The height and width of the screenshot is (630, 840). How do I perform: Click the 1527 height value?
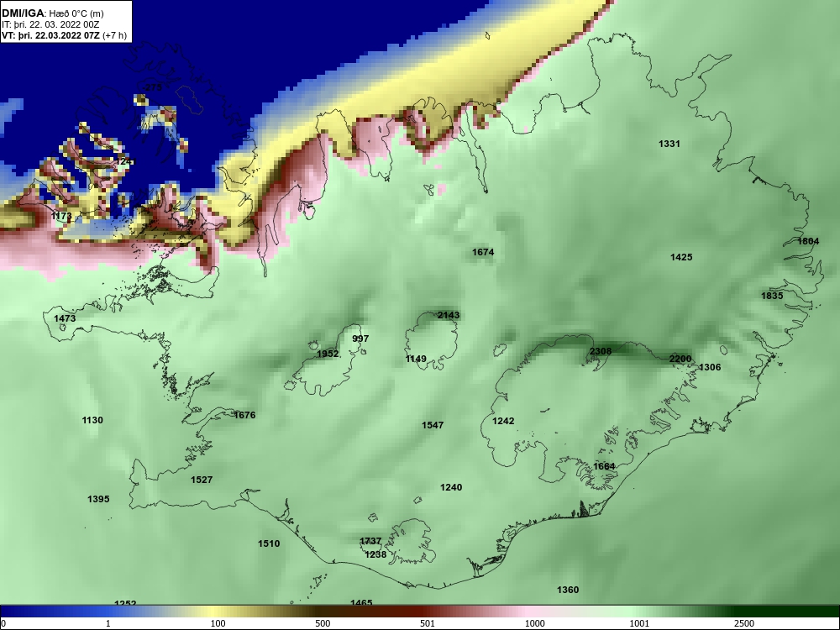pos(202,480)
